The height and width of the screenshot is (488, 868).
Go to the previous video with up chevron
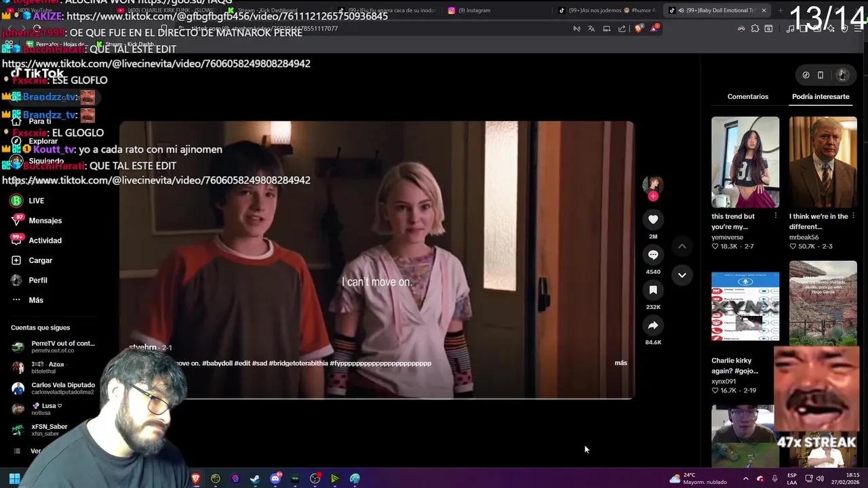pos(682,247)
